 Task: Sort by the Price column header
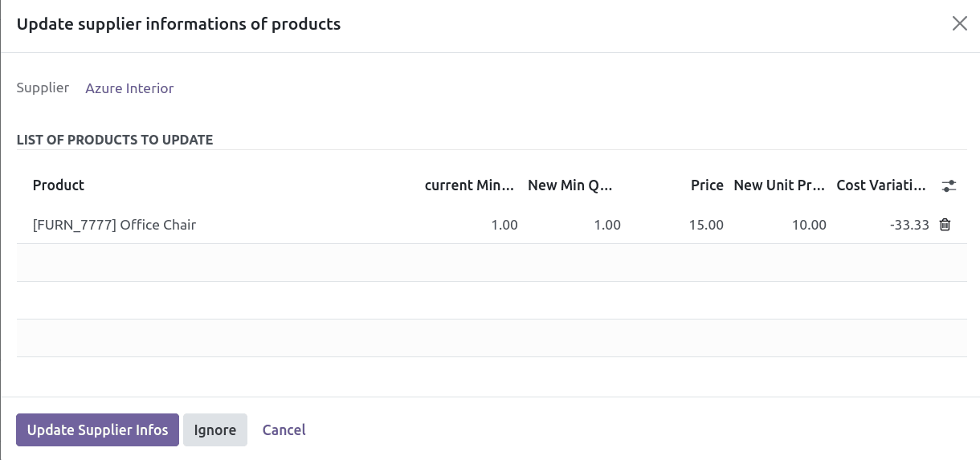click(707, 185)
